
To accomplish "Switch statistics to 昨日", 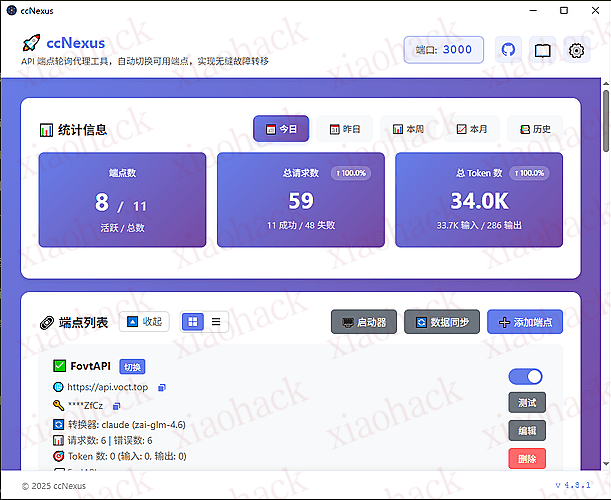I will coord(344,129).
